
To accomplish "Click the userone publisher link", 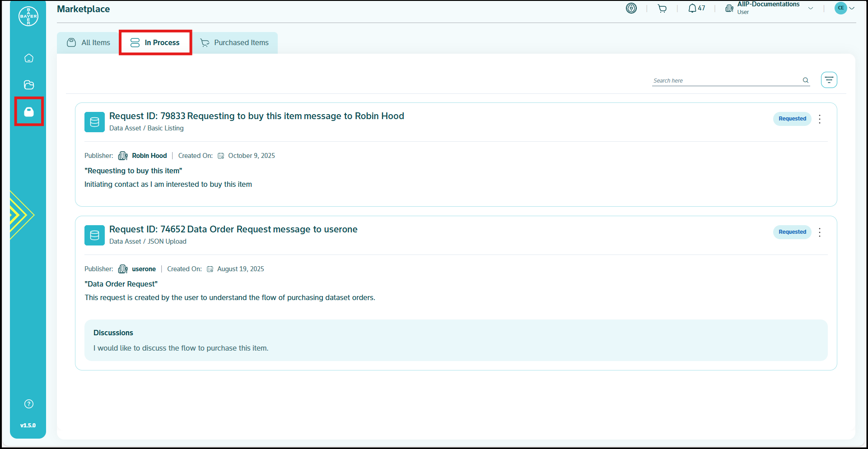I will (144, 269).
